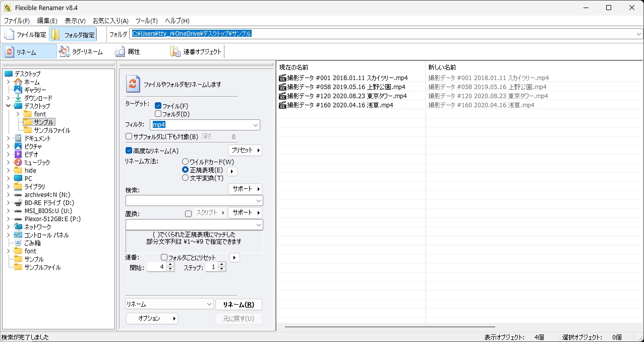This screenshot has height=342, width=644.
Task: Open the タグ・リネーム tab icon
Action: (65, 51)
